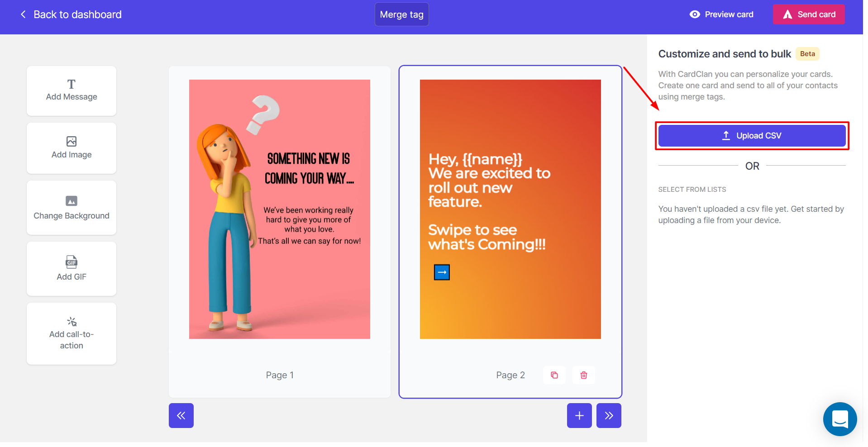Click the question mark graphic on Page 1
This screenshot has width=868, height=447.
pyautogui.click(x=263, y=114)
